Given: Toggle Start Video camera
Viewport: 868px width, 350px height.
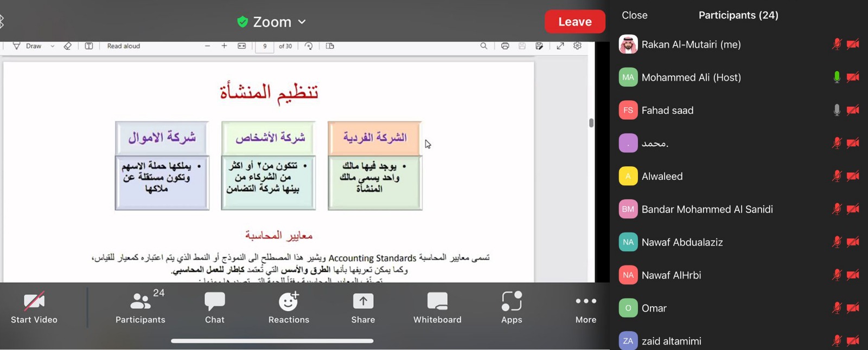Looking at the screenshot, I should click(x=34, y=308).
